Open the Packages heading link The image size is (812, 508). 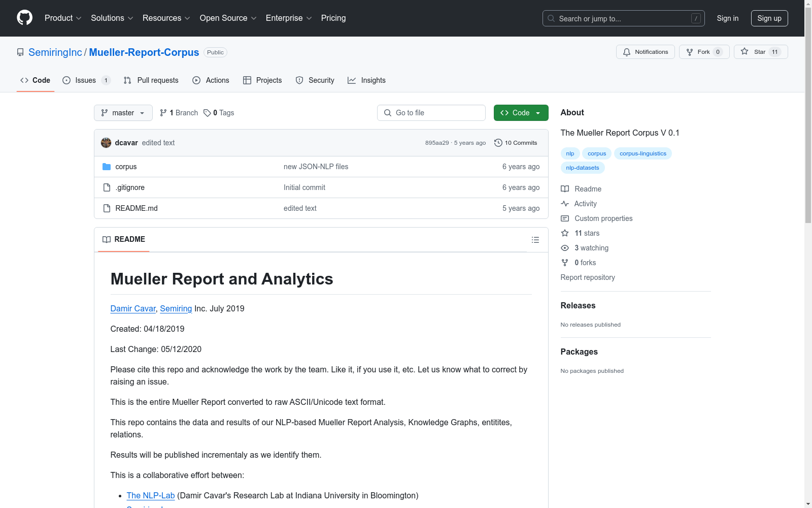tap(579, 352)
